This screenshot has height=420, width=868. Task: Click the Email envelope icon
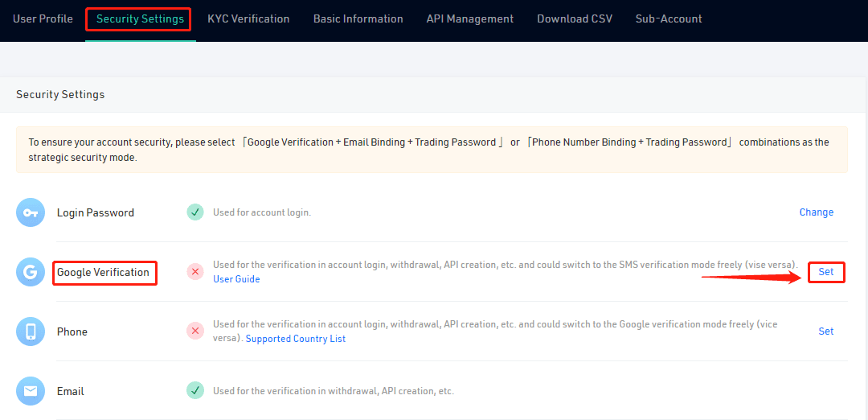tap(31, 391)
